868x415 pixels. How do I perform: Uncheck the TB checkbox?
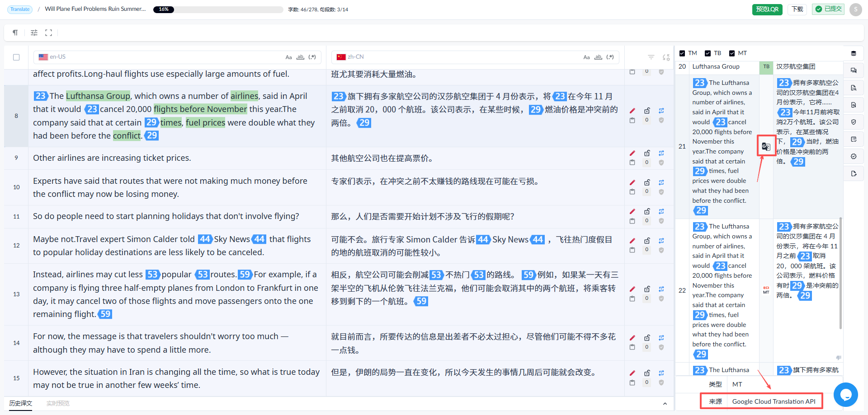tap(708, 53)
